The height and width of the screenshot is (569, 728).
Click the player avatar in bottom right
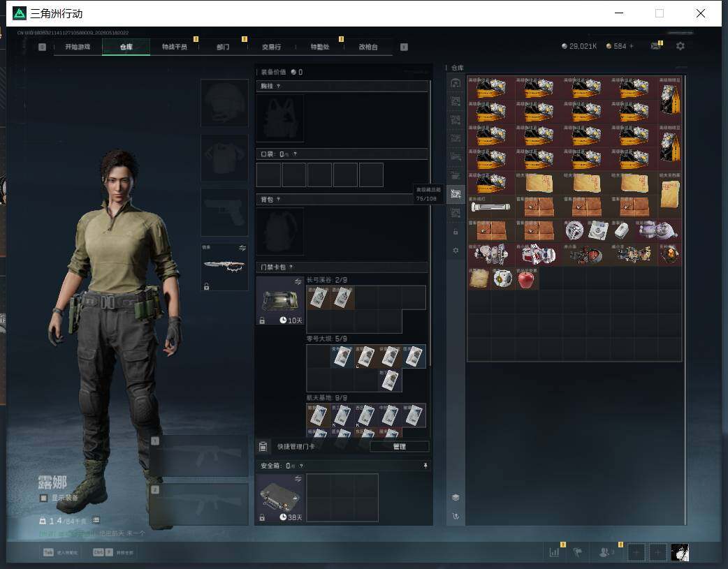pyautogui.click(x=680, y=552)
